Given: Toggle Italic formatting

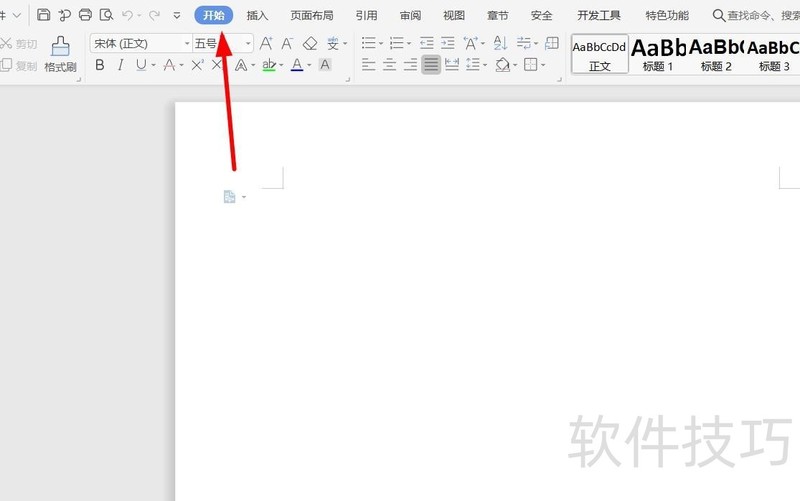Looking at the screenshot, I should 121,65.
